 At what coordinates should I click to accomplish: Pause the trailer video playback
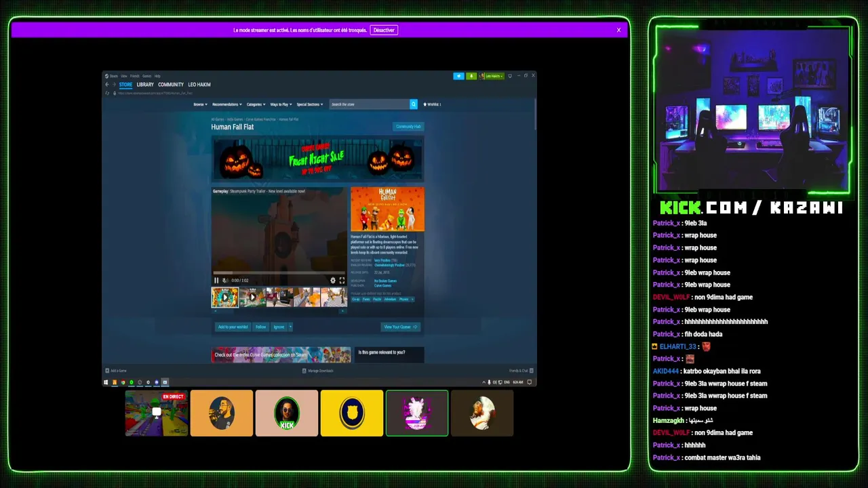216,280
